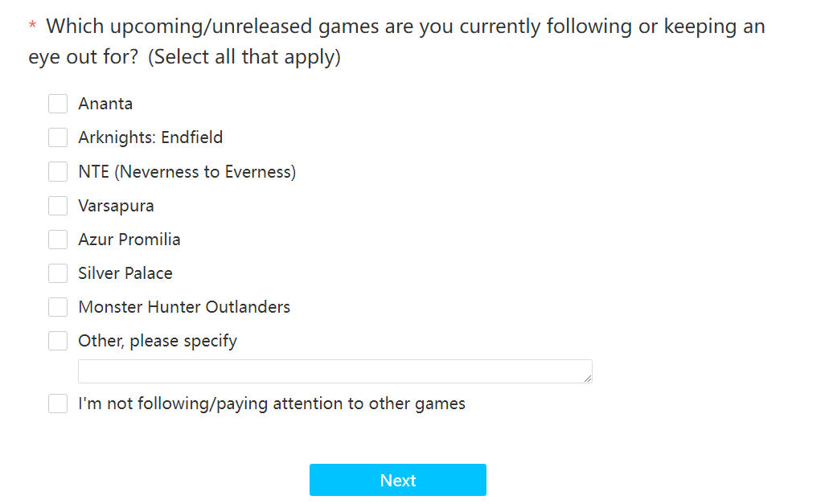Mark the Monster Hunter Outlanders checkbox
The image size is (825, 504).
[58, 307]
